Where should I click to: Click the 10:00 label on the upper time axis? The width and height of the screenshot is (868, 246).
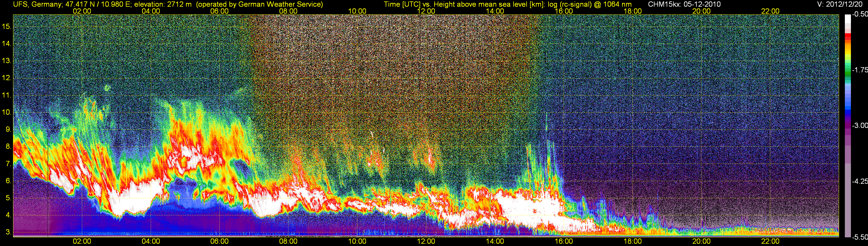point(357,11)
